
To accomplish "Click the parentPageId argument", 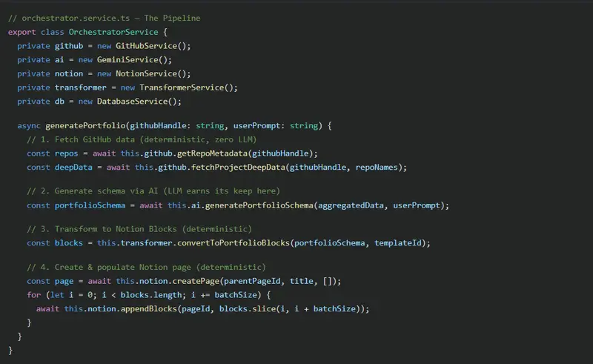I will tap(252, 281).
